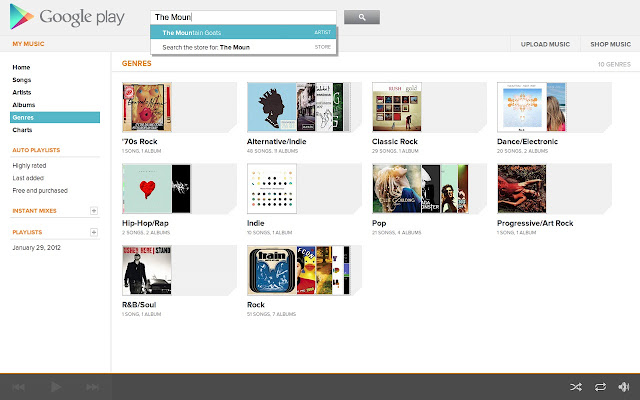The height and width of the screenshot is (400, 640).
Task: Click Shop Music
Action: click(x=610, y=44)
